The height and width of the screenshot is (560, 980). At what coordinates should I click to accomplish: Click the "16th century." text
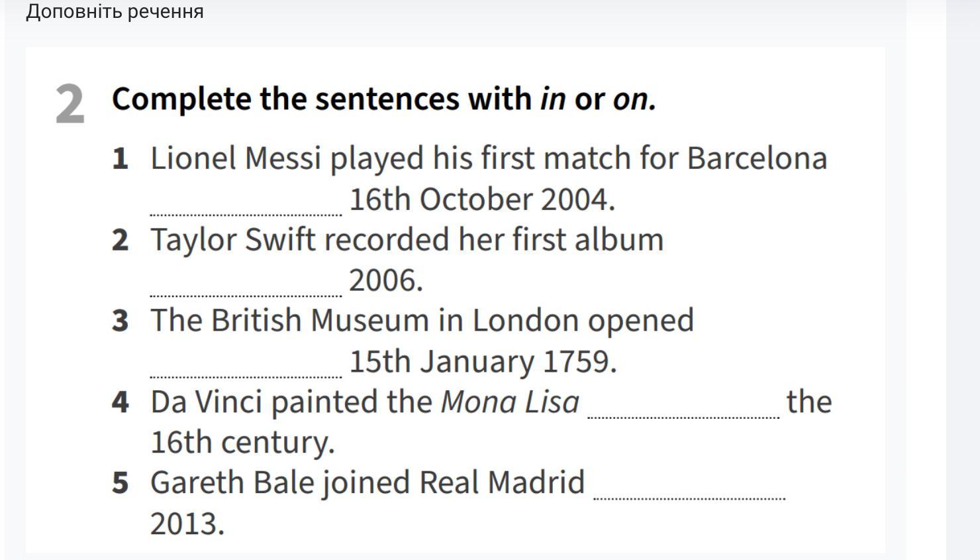[x=242, y=442]
